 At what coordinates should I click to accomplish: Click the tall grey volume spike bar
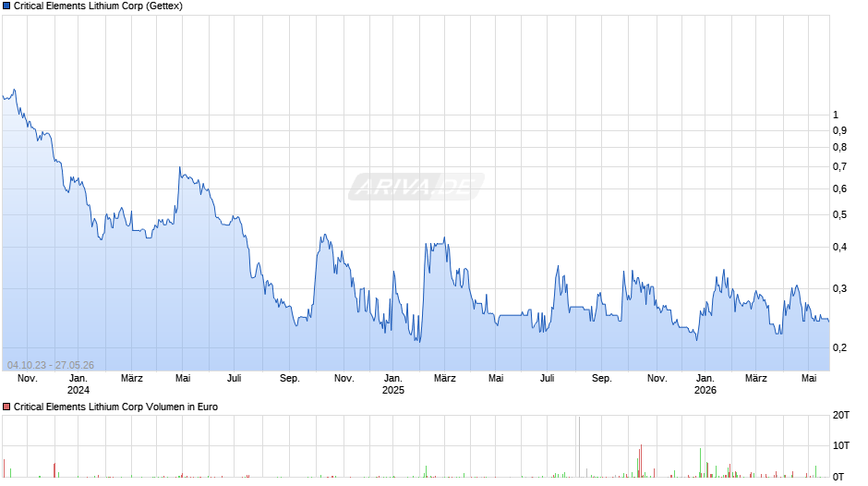580,446
